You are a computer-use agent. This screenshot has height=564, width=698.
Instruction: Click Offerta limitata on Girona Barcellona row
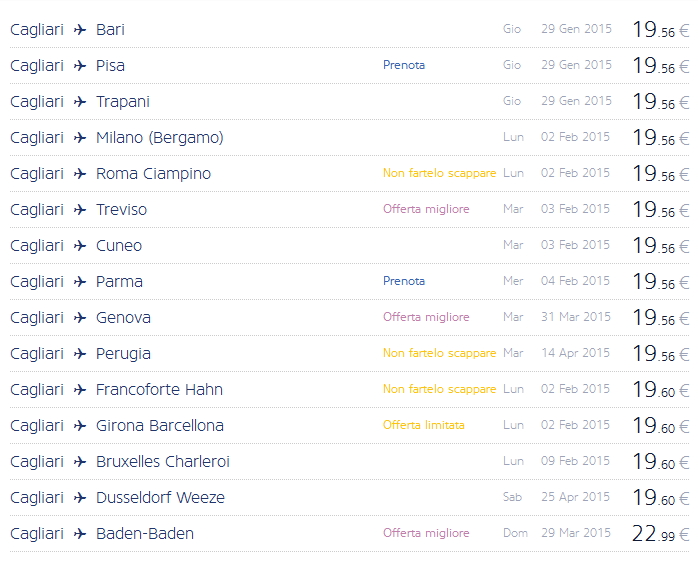[x=423, y=425]
